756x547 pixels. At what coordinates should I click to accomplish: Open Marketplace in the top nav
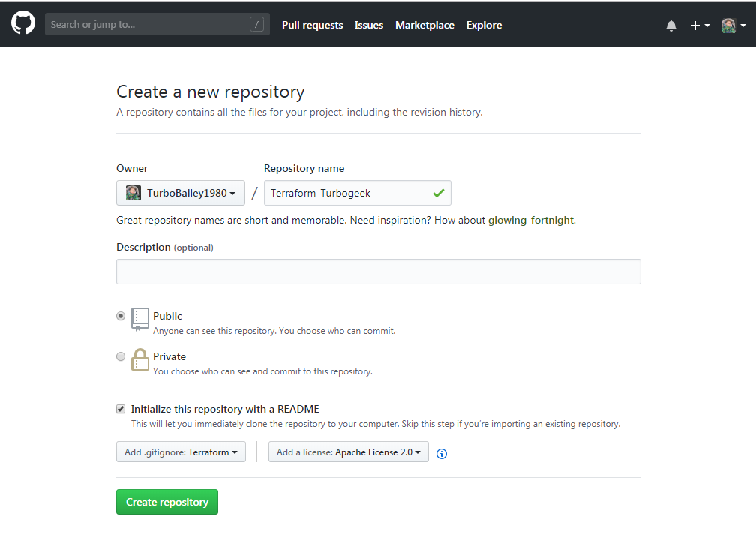(424, 25)
